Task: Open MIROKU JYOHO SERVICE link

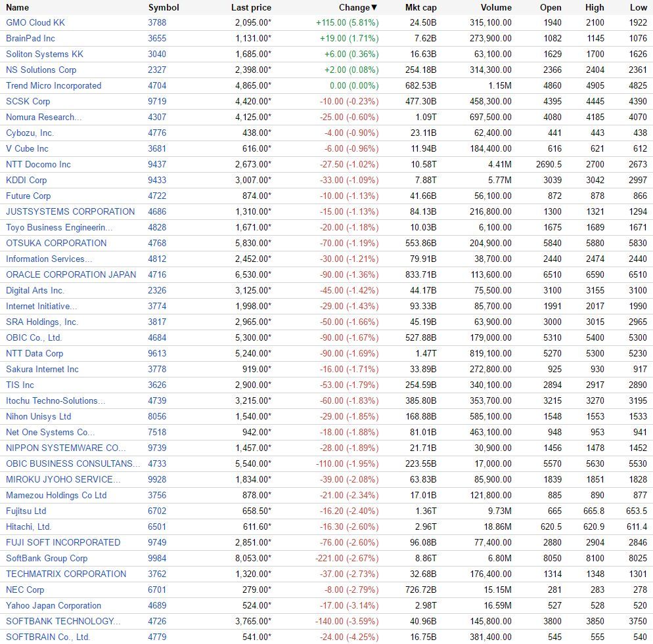Action: tap(63, 480)
